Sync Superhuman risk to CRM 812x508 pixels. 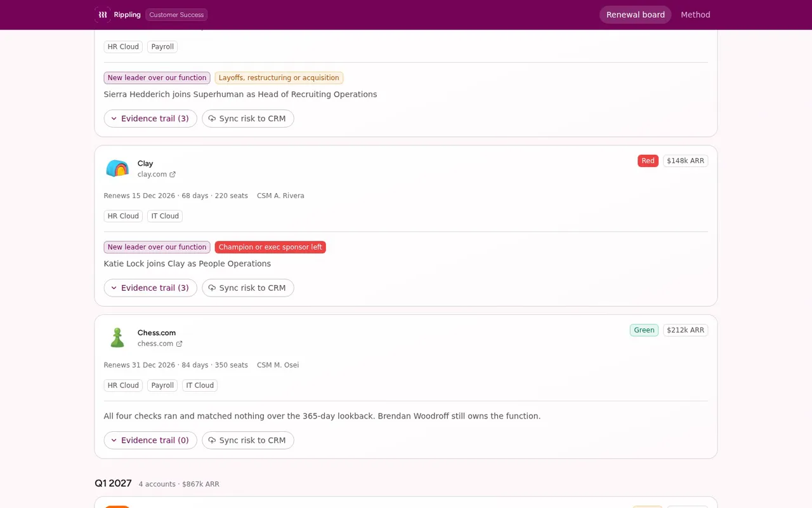(x=248, y=119)
